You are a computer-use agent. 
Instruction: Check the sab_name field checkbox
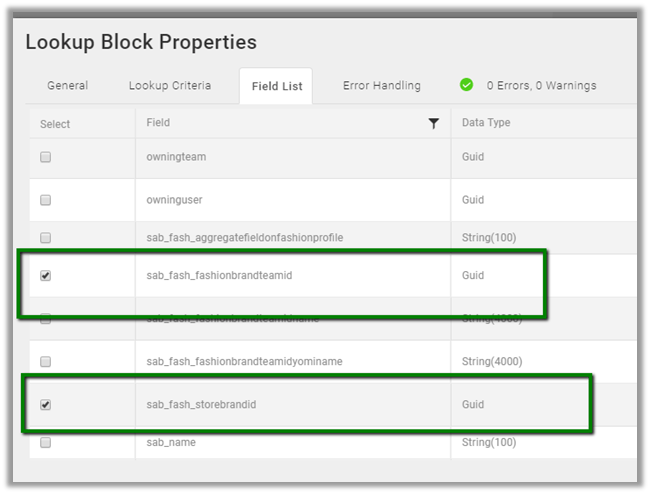point(45,442)
